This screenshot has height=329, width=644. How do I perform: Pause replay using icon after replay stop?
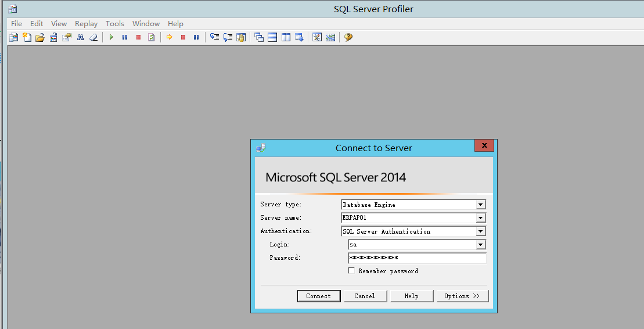coord(196,37)
